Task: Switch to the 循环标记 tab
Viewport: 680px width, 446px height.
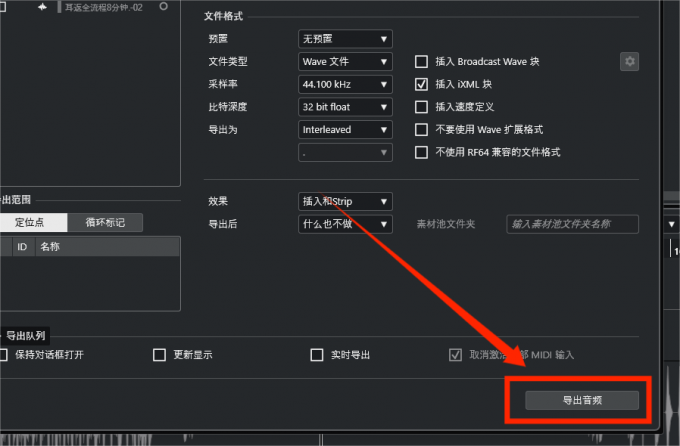Action: point(105,223)
